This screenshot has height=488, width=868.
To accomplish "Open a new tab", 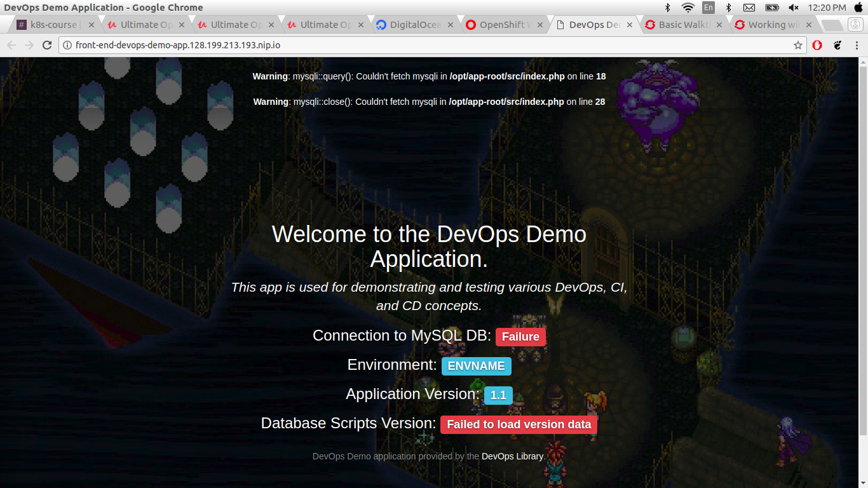I will [831, 25].
